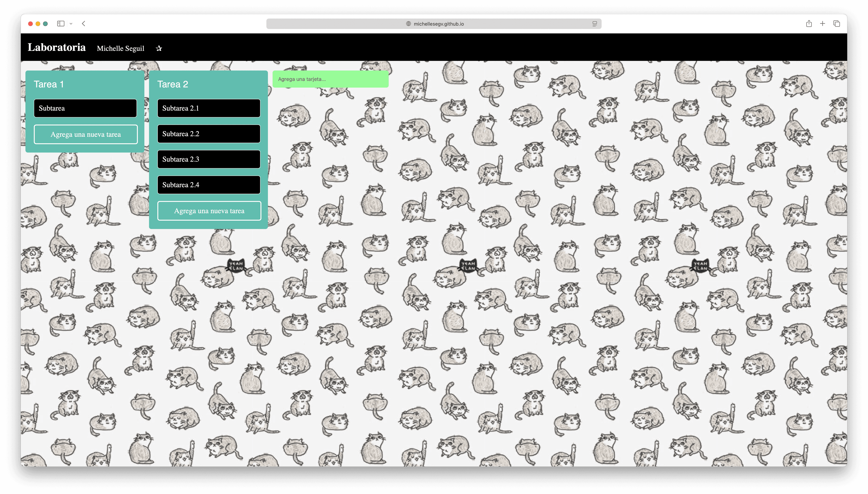Screen dimensions: 868x494
Task: Open the Share icon in toolbar
Action: (x=809, y=24)
